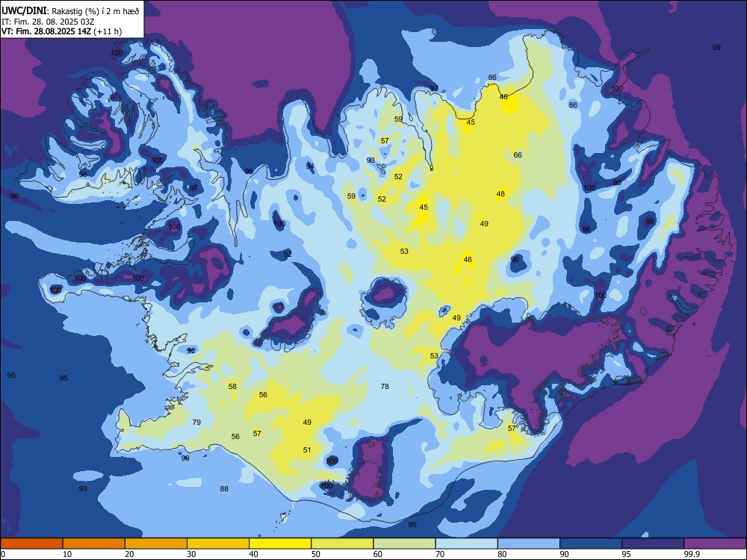Click the 0–10 dark orange legend swatch
Image resolution: width=747 pixels, height=560 pixels.
[x=31, y=544]
